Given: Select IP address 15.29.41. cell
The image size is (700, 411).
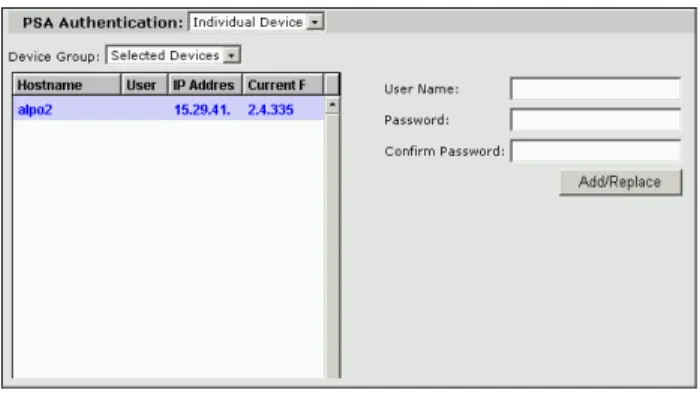Looking at the screenshot, I should [x=204, y=109].
